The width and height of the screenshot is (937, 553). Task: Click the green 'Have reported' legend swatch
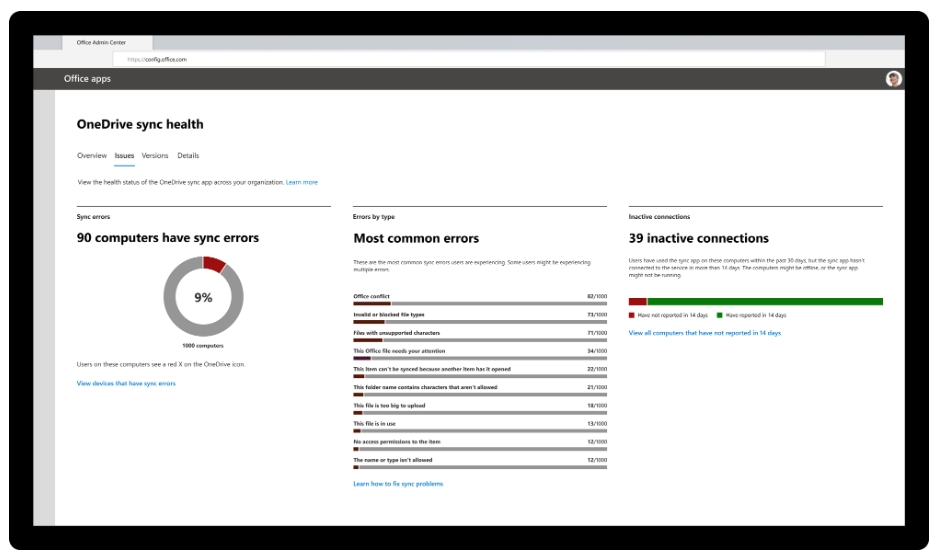pos(719,315)
